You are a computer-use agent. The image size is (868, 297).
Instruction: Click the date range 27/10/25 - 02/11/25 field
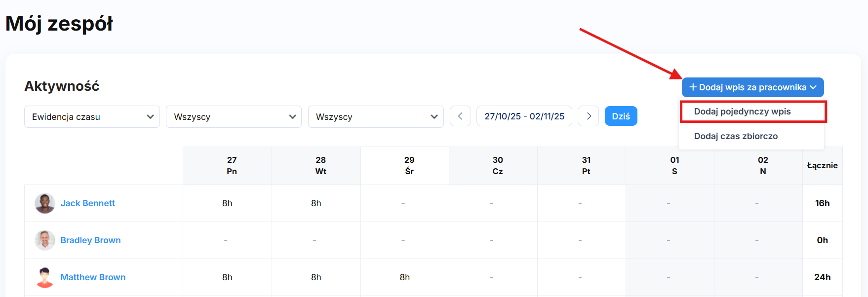524,116
